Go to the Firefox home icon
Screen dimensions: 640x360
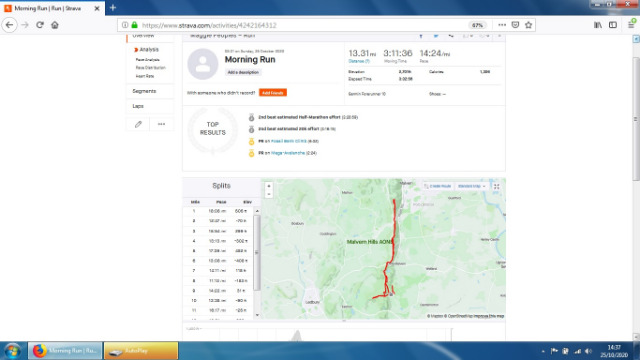click(55, 25)
